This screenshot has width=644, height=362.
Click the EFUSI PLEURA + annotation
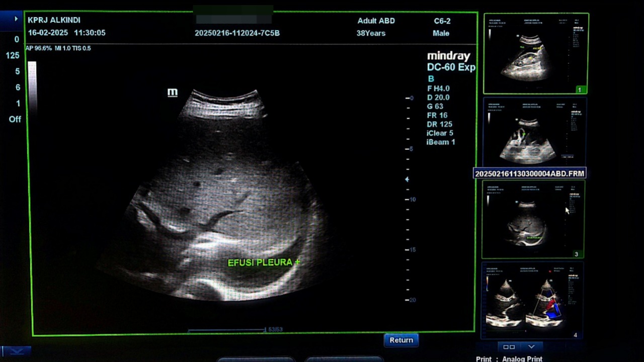tap(264, 262)
